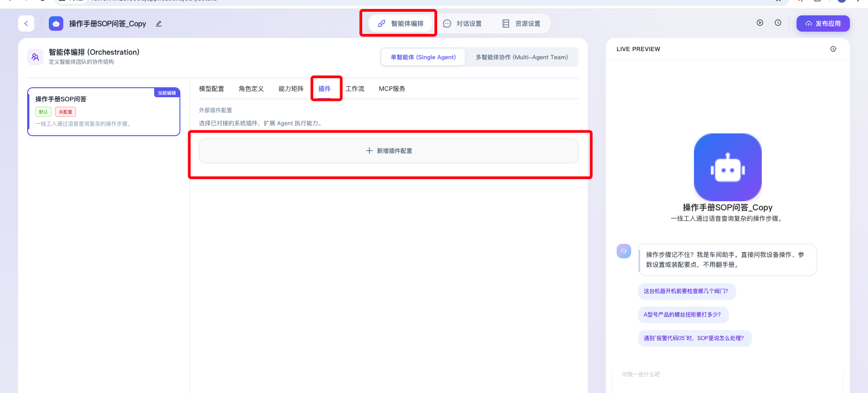The height and width of the screenshot is (393, 868).
Task: Click the Orchestration panel people icon
Action: (35, 57)
